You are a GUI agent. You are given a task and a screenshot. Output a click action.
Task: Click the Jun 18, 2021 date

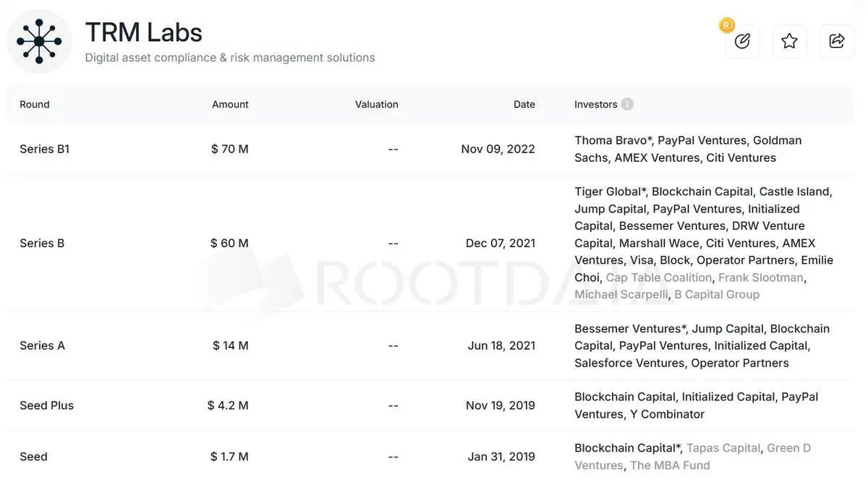[x=502, y=345]
